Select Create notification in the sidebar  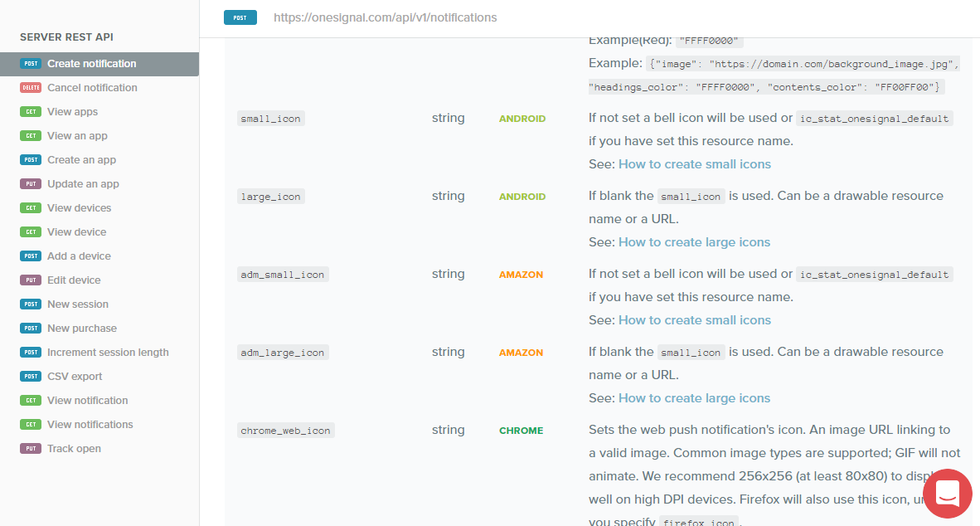pyautogui.click(x=91, y=63)
